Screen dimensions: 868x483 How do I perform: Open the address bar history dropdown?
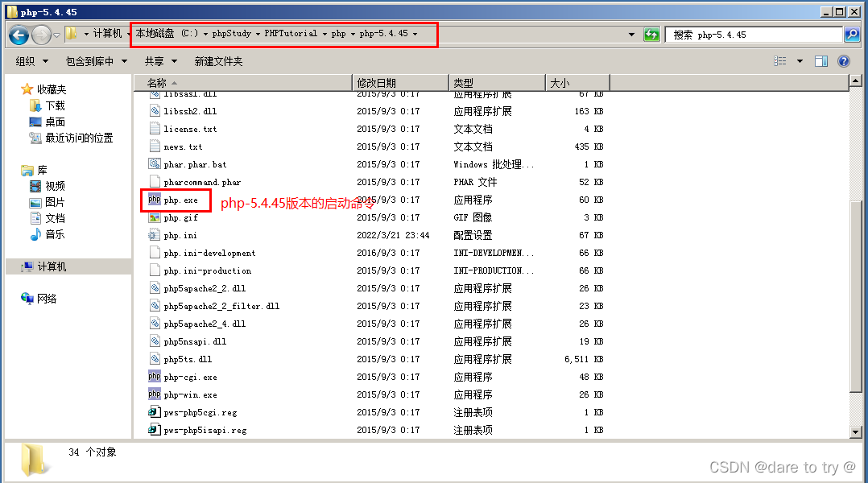[631, 35]
